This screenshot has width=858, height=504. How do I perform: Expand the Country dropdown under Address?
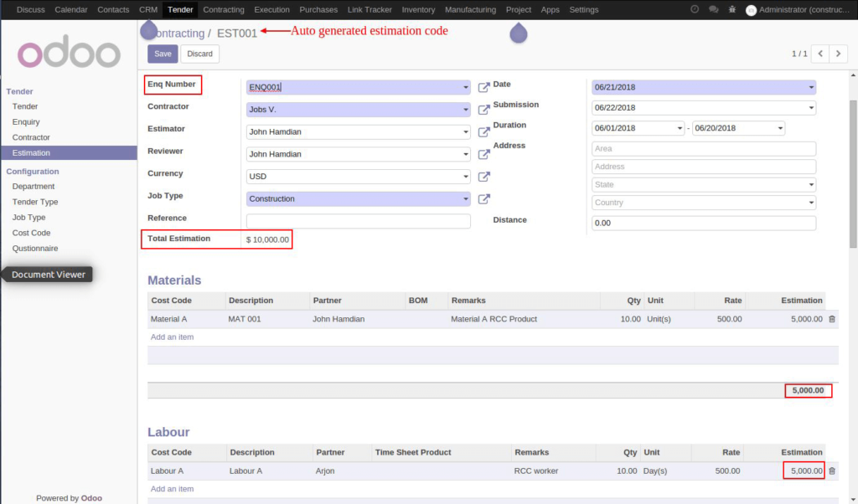809,202
